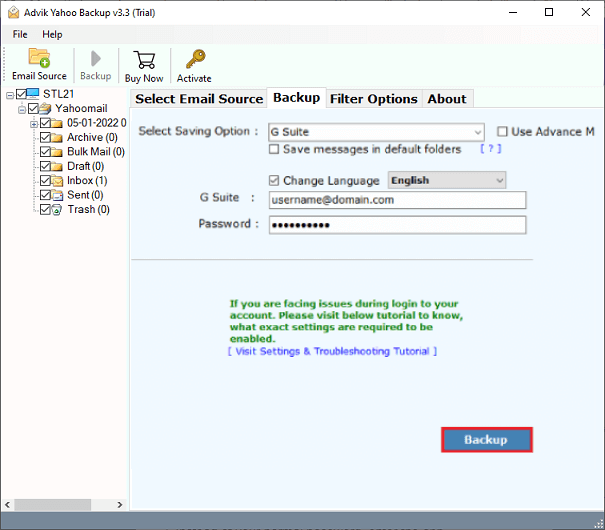Click the Bulk Mail folder icon
The height and width of the screenshot is (530, 605).
coord(57,152)
